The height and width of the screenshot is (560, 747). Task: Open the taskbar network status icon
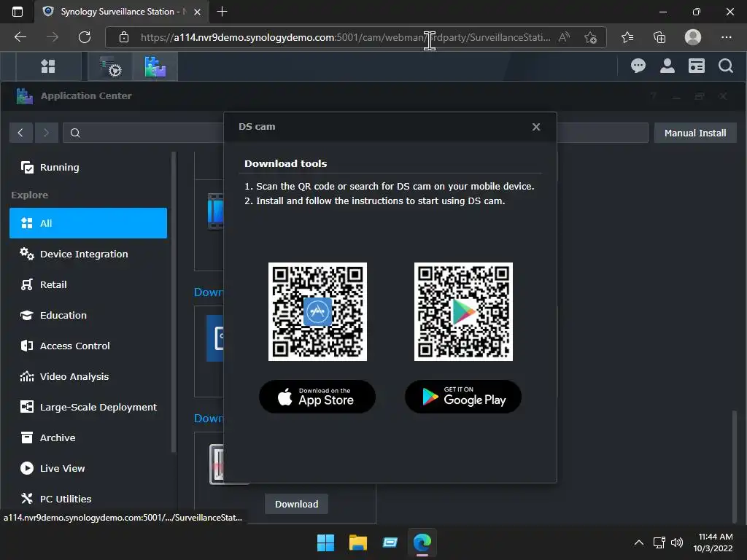[659, 542]
